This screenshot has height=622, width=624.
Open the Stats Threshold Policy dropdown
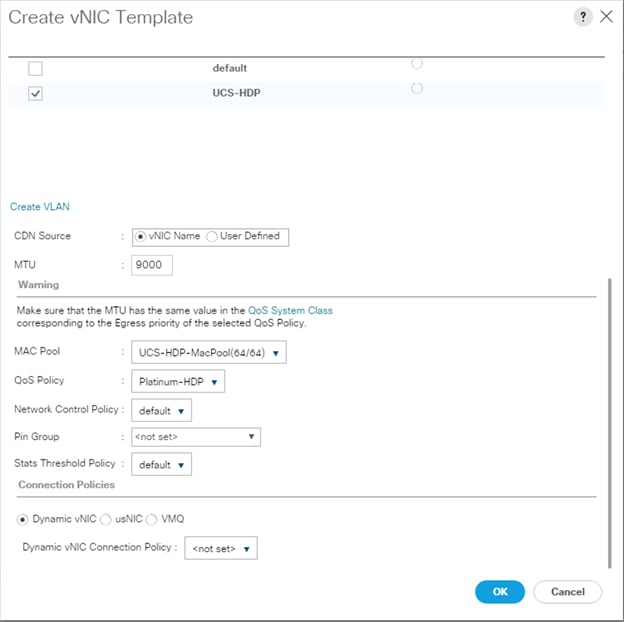(162, 464)
